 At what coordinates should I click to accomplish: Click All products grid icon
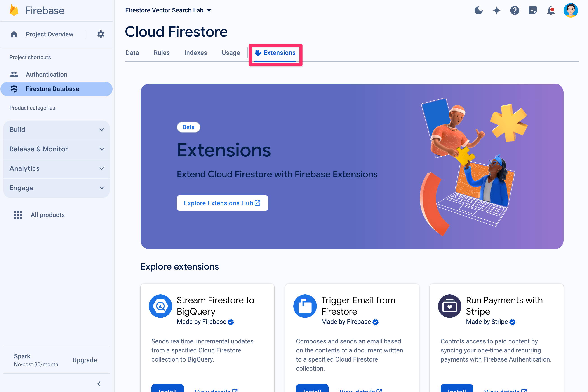17,215
